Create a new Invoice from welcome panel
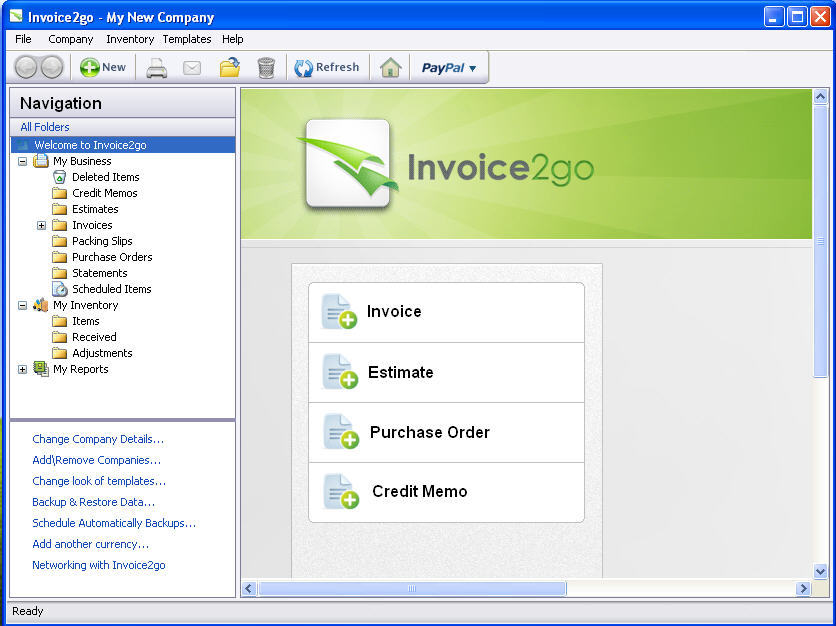Screen dimensions: 836x626 click(446, 312)
